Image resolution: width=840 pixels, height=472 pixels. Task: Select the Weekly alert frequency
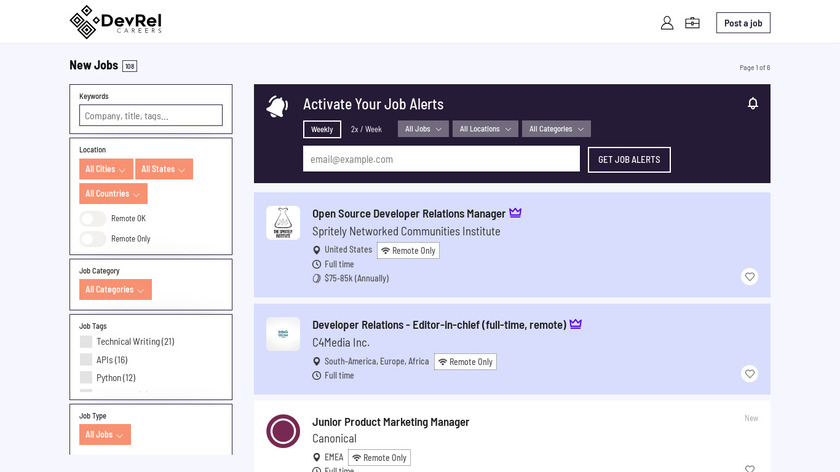point(322,129)
